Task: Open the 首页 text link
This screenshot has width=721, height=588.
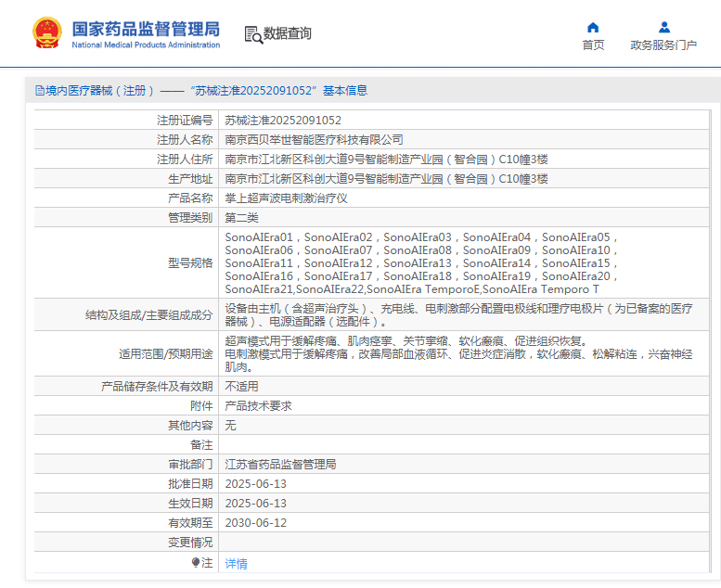Action: coord(593,45)
